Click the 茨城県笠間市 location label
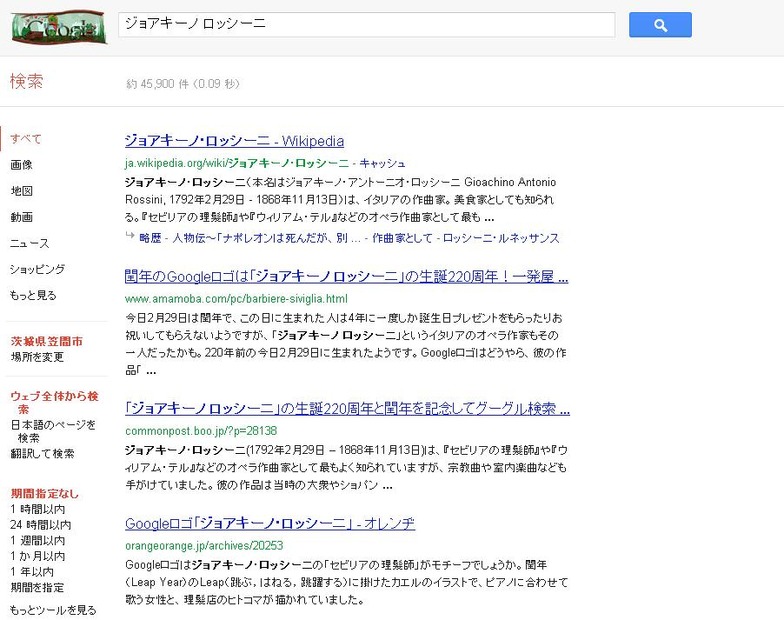Image resolution: width=784 pixels, height=620 pixels. click(x=46, y=341)
